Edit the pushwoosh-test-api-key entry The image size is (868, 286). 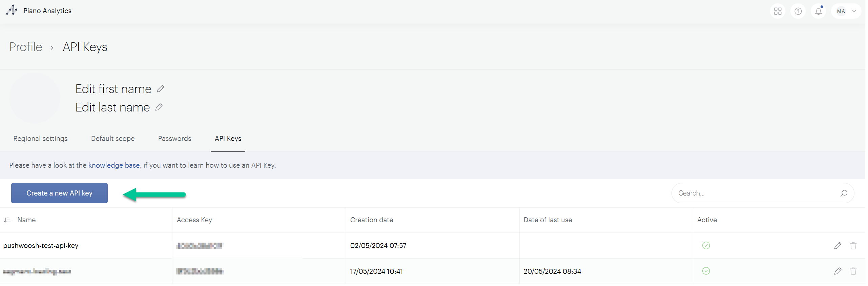[x=838, y=245]
